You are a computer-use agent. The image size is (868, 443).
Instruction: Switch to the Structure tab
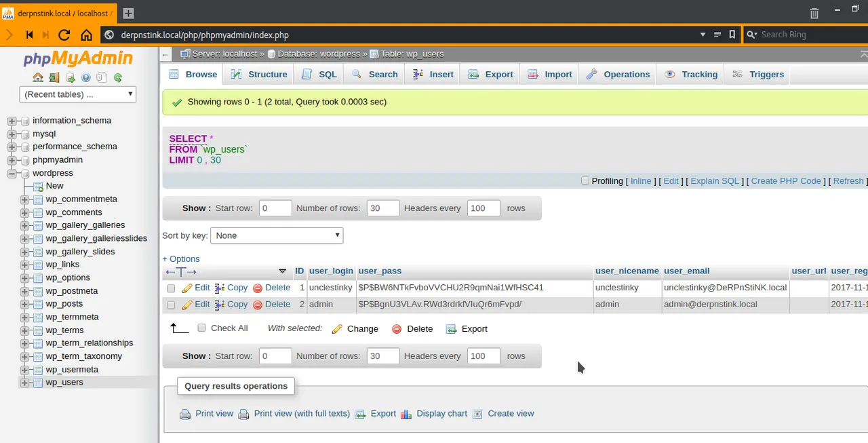pyautogui.click(x=259, y=75)
